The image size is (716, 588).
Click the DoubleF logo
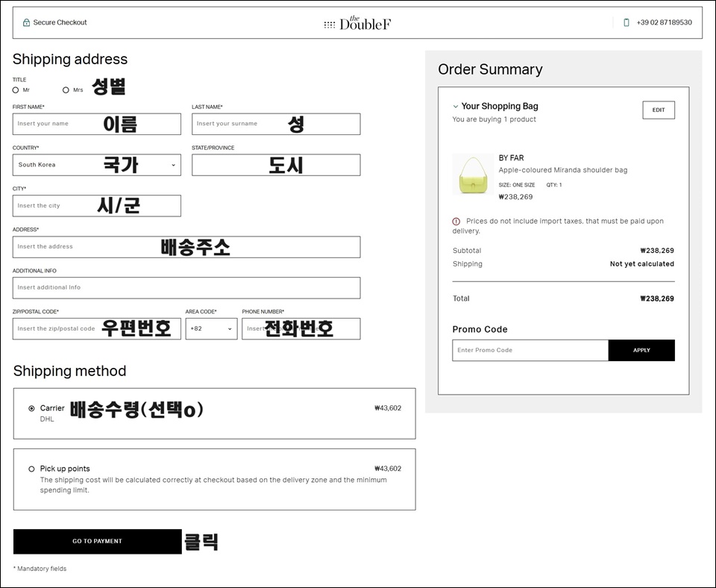[x=357, y=23]
